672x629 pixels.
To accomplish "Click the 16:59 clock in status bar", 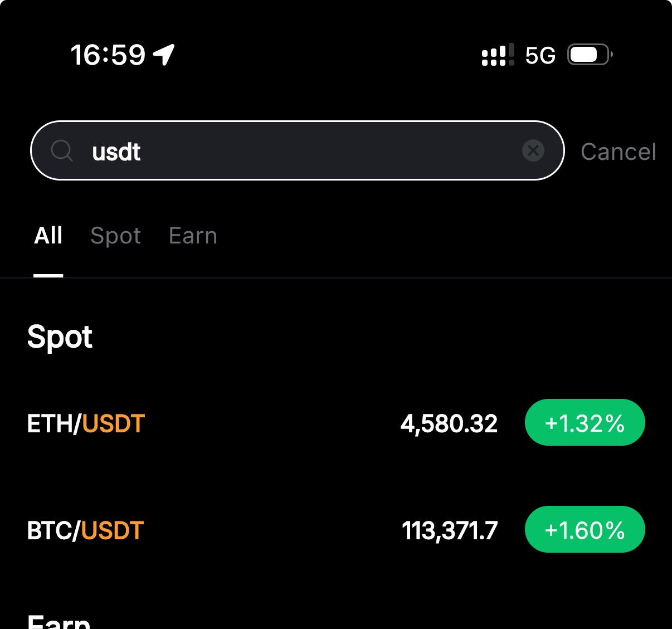I will point(109,54).
